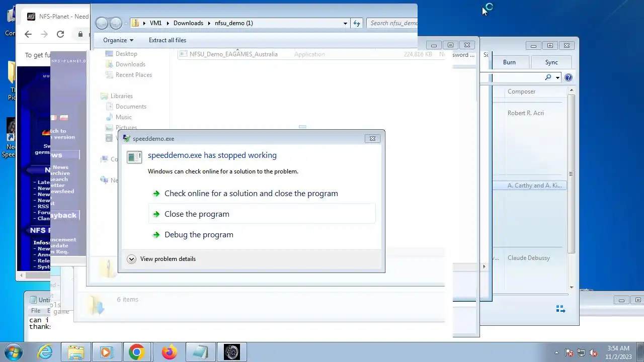This screenshot has width=644, height=362.
Task: Go back in the Chrome browser
Action: tap(28, 34)
